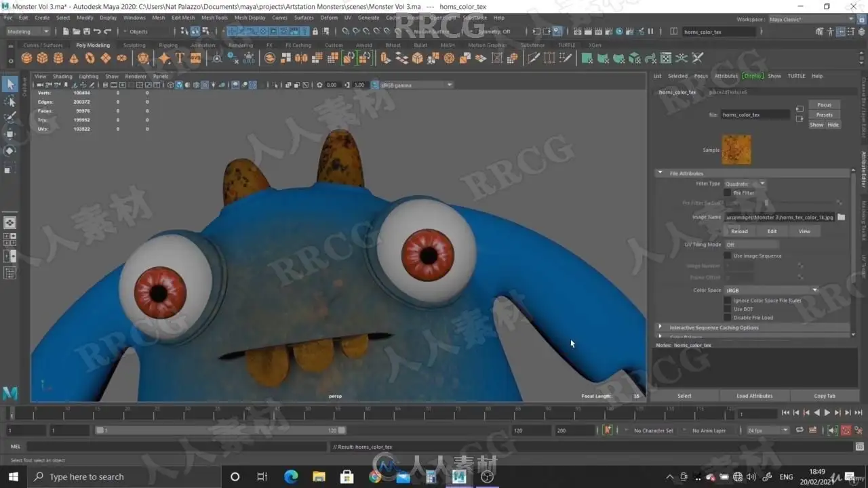Collapse the File Attributes section

(660, 173)
